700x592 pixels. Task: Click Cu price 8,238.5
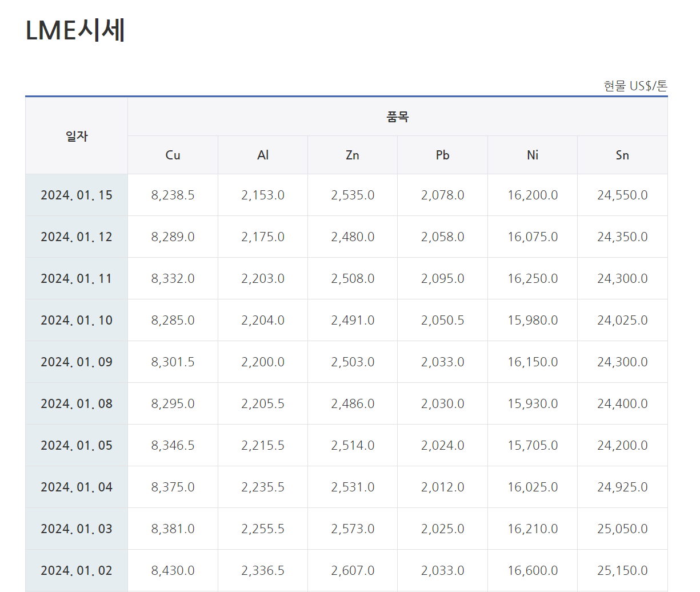click(173, 195)
